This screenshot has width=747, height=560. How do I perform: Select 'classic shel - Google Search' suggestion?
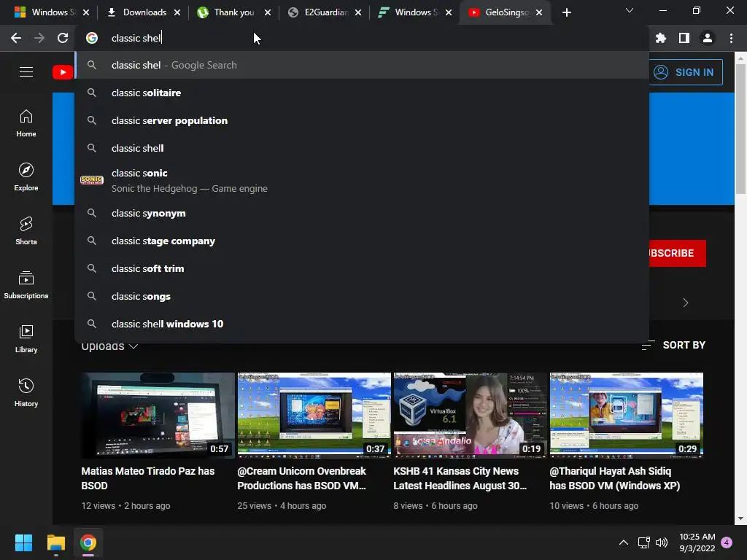pyautogui.click(x=362, y=65)
